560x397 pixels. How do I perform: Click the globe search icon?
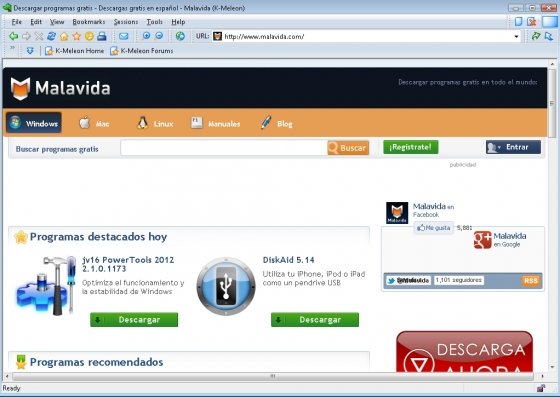[180, 36]
